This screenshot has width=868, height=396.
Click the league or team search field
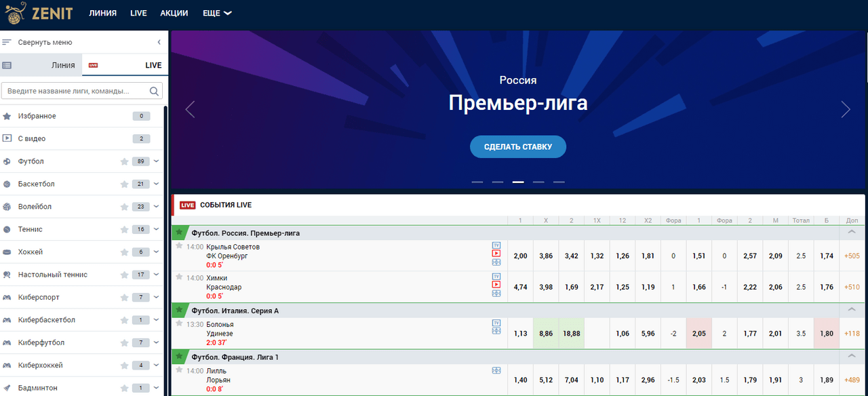pos(76,91)
